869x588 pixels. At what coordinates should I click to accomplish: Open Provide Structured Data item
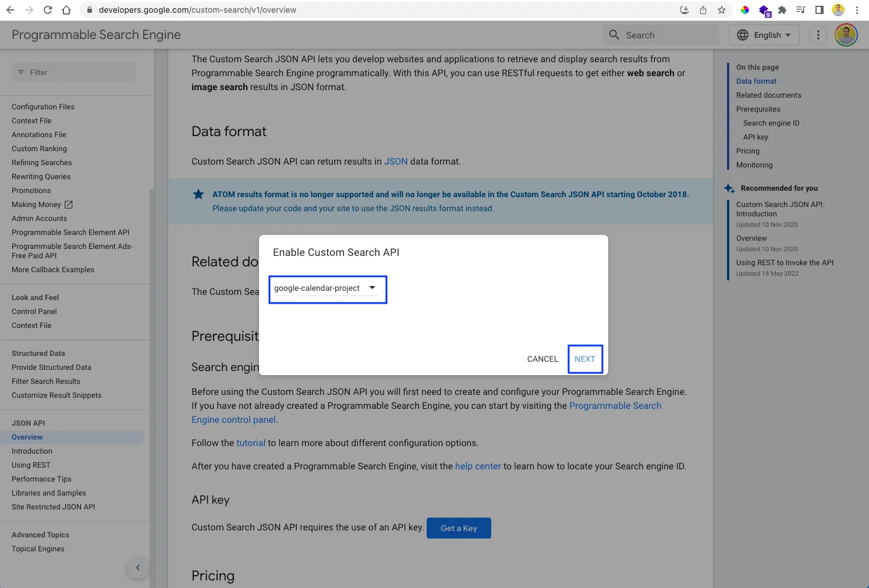tap(51, 368)
